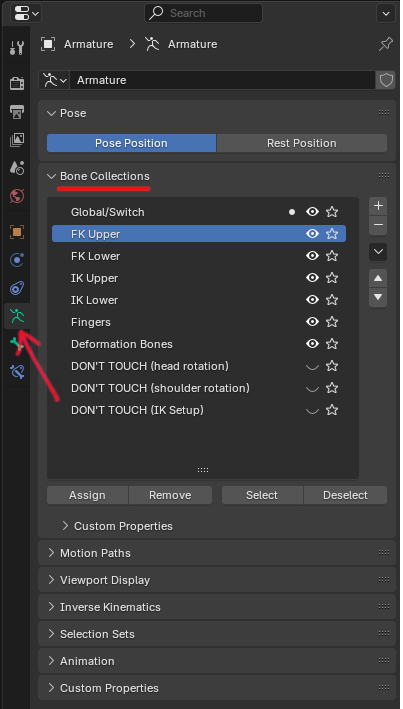The width and height of the screenshot is (403, 709).
Task: Click the Assign button
Action: (87, 495)
